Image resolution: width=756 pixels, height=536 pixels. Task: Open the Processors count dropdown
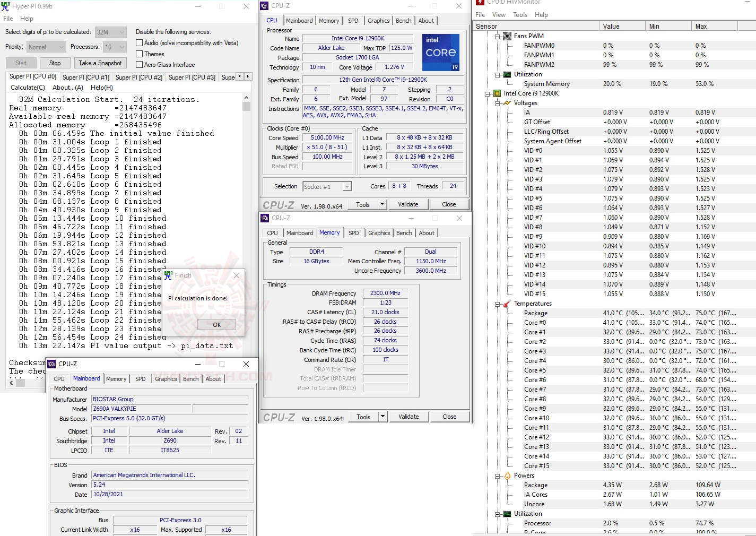[114, 47]
